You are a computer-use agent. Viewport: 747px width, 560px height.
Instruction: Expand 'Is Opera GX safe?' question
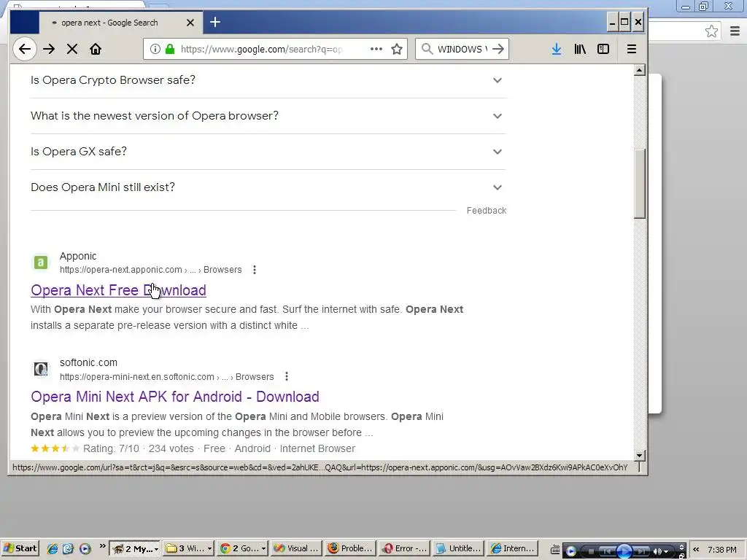tap(268, 152)
